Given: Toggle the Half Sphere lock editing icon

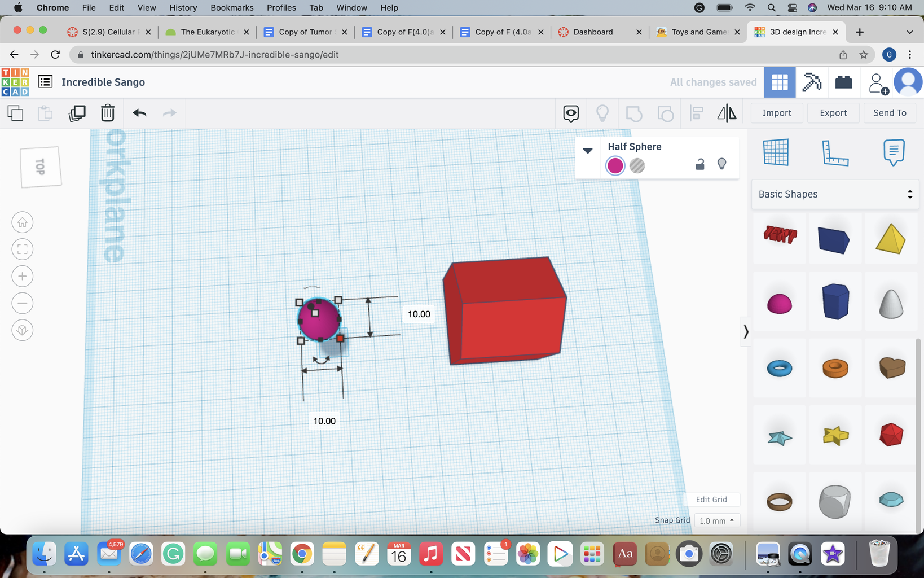Looking at the screenshot, I should coord(699,164).
